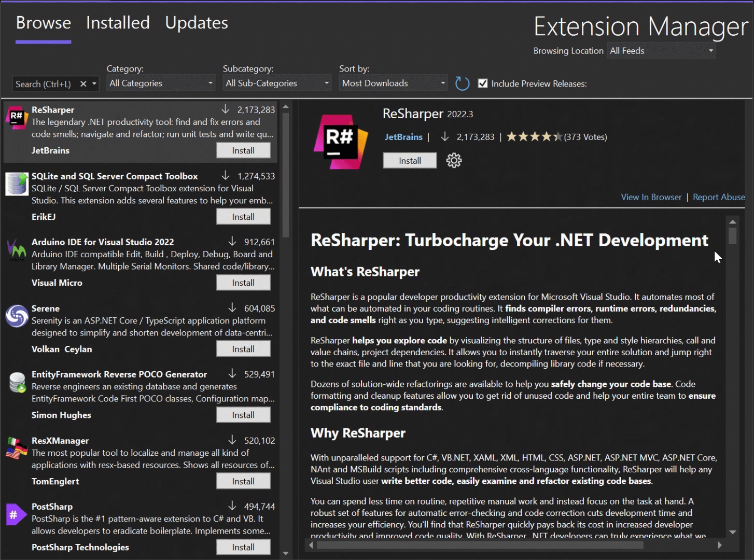The width and height of the screenshot is (754, 560).
Task: Switch to the Browse tab
Action: [x=44, y=23]
